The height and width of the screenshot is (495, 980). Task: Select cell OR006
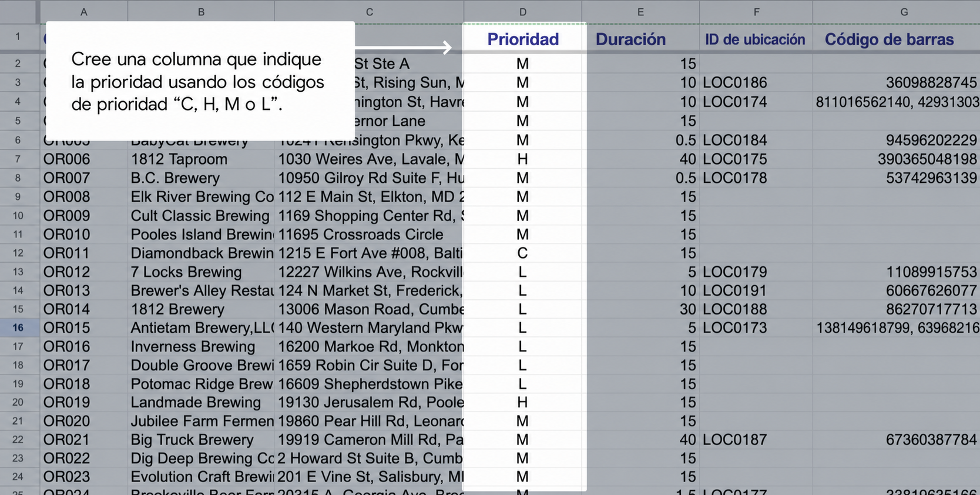[x=84, y=159]
